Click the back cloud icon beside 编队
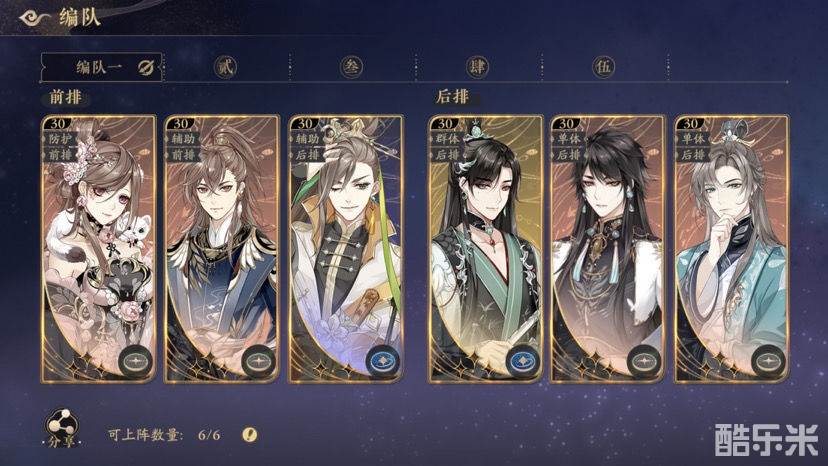828x466 pixels. pyautogui.click(x=34, y=18)
